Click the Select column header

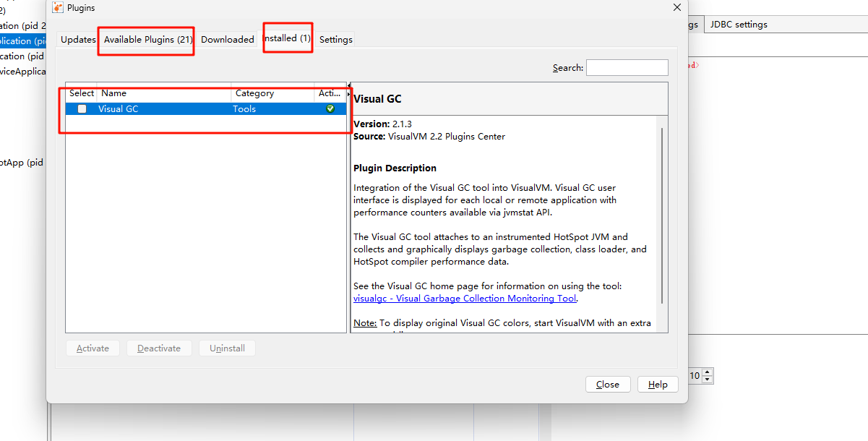(82, 93)
